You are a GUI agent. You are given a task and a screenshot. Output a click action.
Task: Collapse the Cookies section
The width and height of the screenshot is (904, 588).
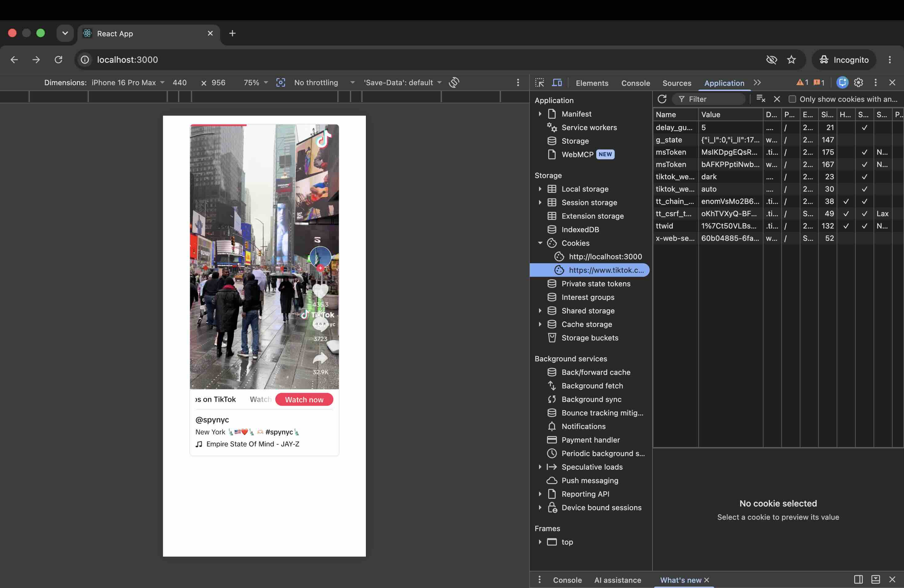540,243
